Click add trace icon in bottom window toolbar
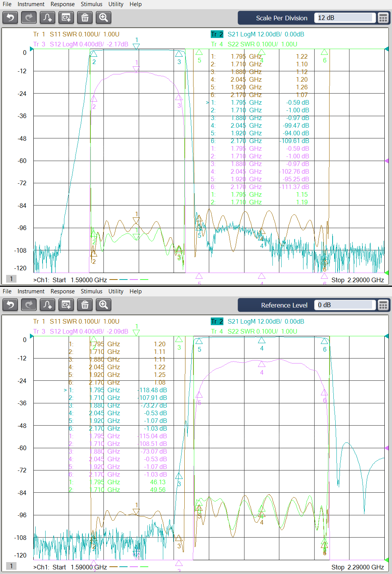 (48, 305)
